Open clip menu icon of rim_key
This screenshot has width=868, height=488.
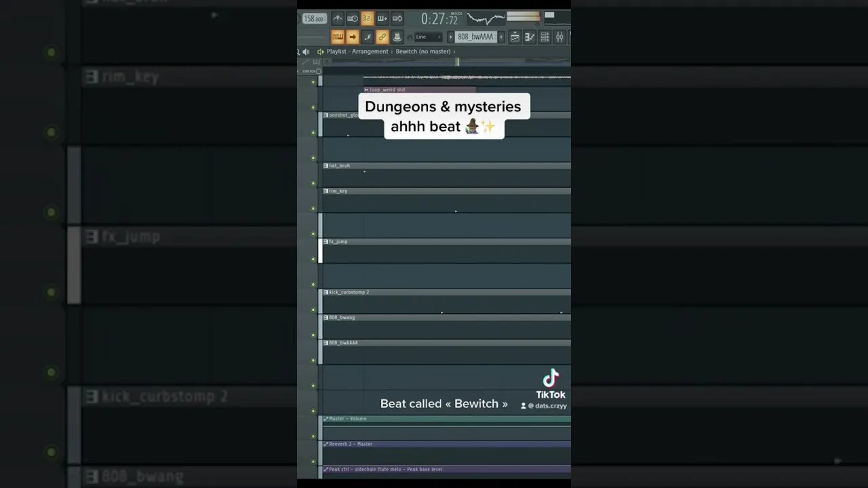coord(325,191)
